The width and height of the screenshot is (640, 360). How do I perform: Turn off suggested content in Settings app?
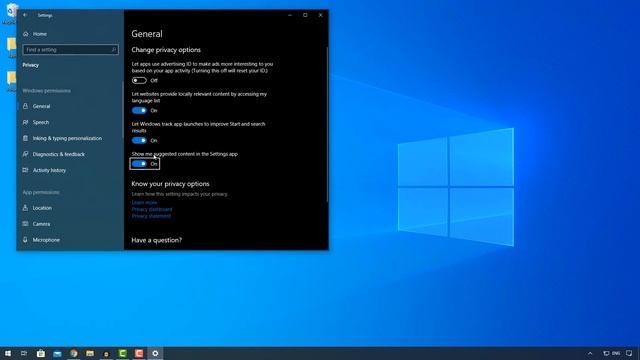point(139,164)
